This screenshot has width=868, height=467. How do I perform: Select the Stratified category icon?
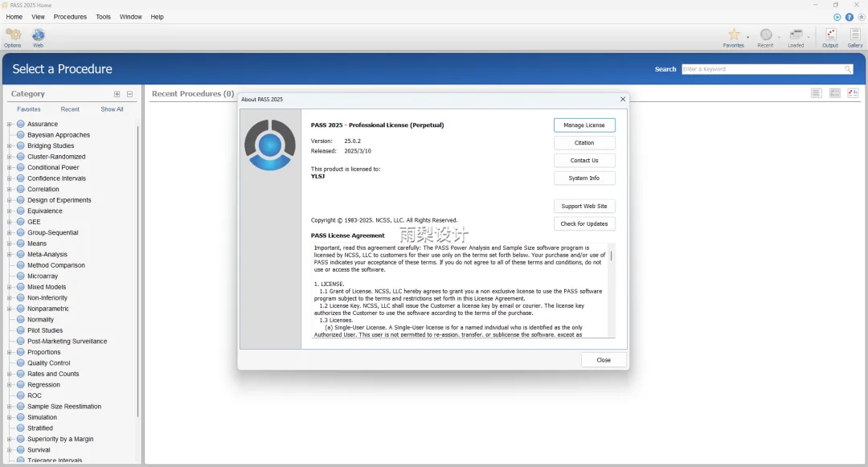point(20,428)
